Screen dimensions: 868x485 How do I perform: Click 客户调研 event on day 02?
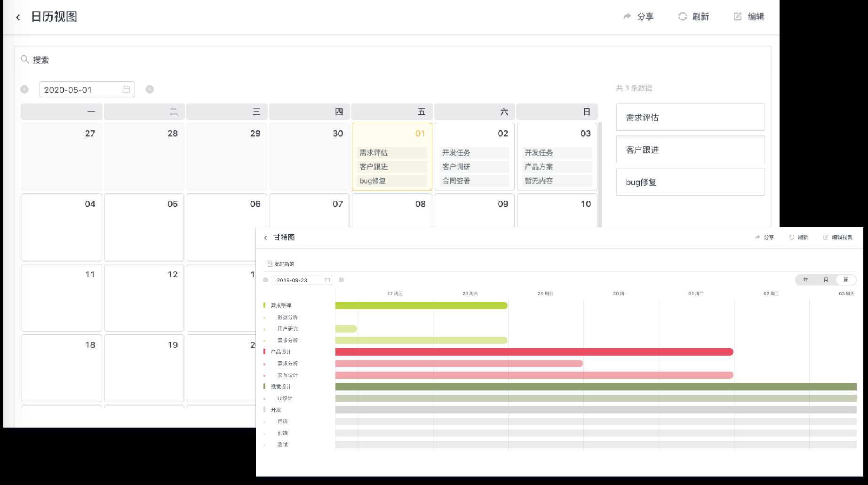[x=474, y=167]
